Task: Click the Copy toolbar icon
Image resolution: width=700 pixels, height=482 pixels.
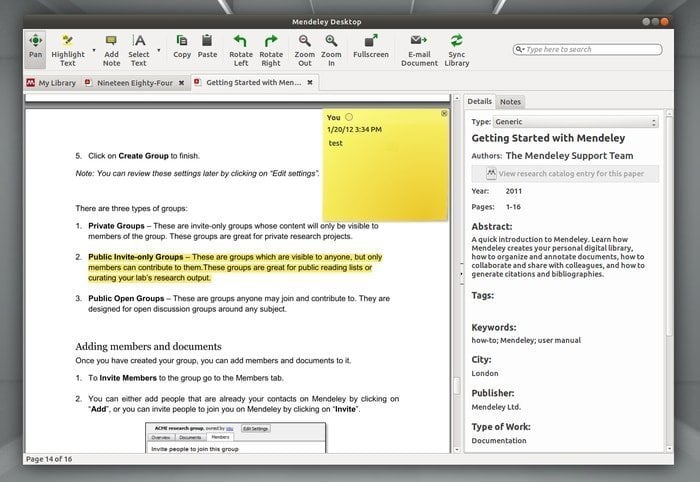Action: pyautogui.click(x=182, y=46)
